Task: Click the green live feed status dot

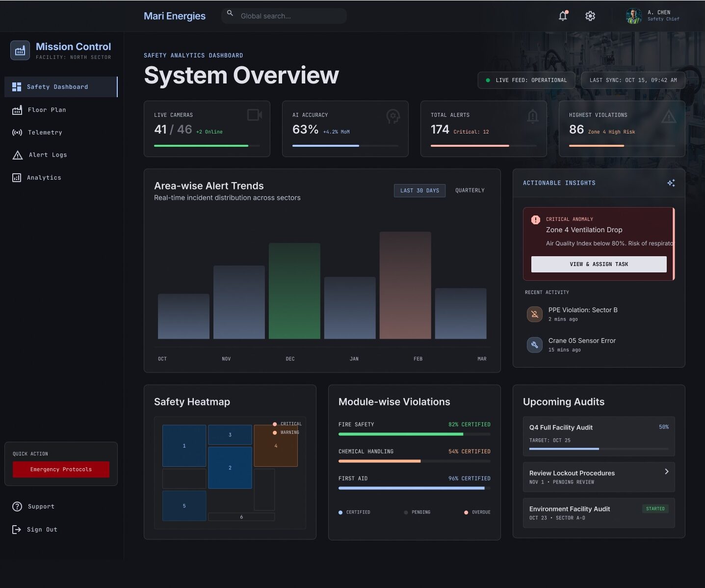Action: click(488, 80)
